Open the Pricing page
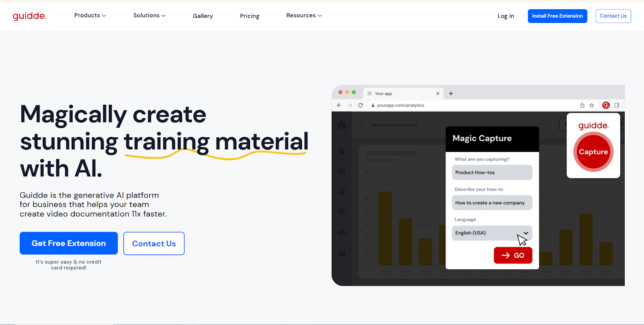The image size is (644, 325). point(250,16)
